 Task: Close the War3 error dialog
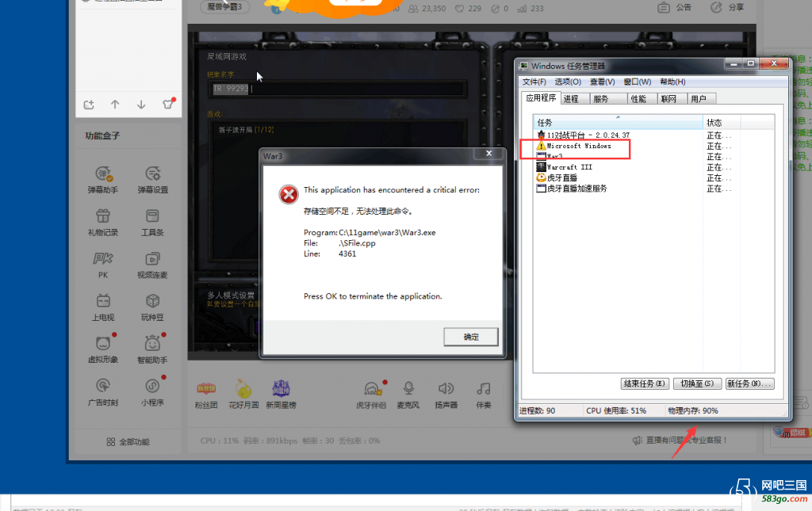[488, 154]
